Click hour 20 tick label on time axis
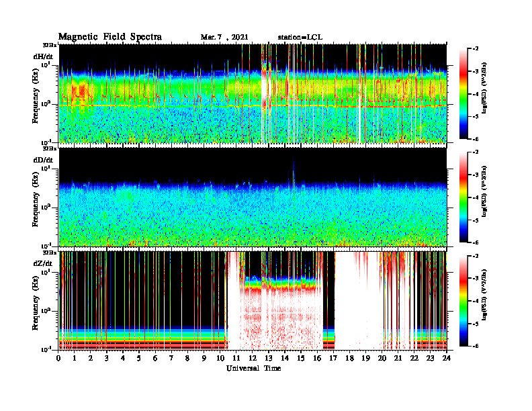 [382, 358]
